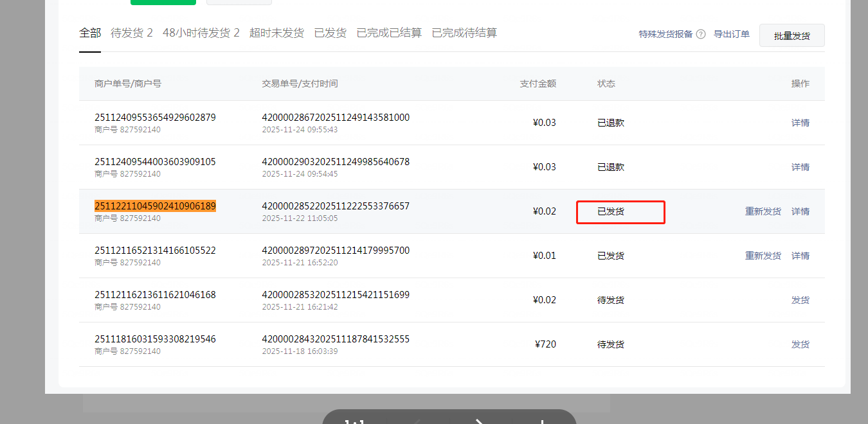This screenshot has height=424, width=868.
Task: Open 详情 for order 25112211045902410906189
Action: click(800, 211)
